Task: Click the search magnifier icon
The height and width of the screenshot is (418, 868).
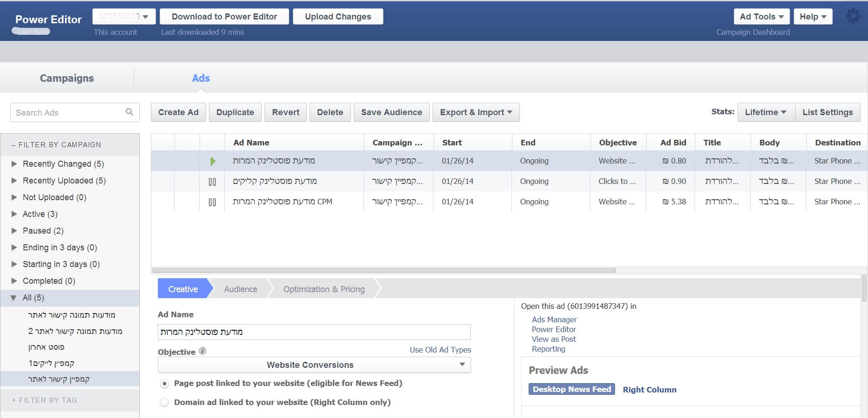Action: click(130, 112)
